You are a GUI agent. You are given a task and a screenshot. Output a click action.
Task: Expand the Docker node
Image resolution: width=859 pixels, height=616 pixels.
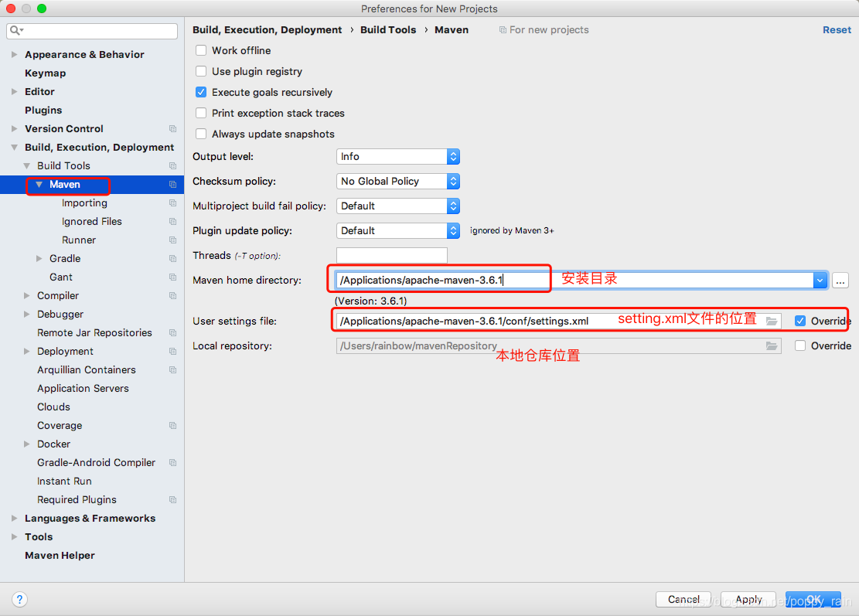pyautogui.click(x=26, y=444)
